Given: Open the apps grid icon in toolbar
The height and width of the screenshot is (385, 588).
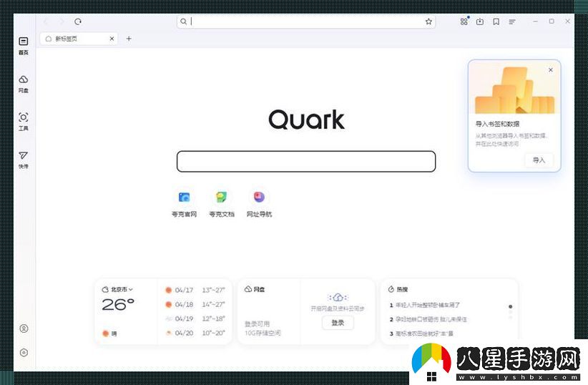Looking at the screenshot, I should (464, 21).
